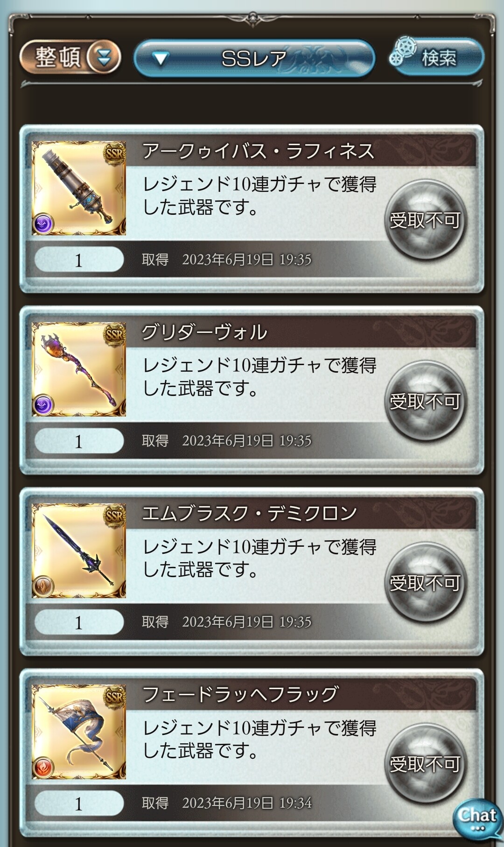504x847 pixels.
Task: Tap 受取不可 button for エムブラスク・デミクロン
Action: click(x=425, y=583)
